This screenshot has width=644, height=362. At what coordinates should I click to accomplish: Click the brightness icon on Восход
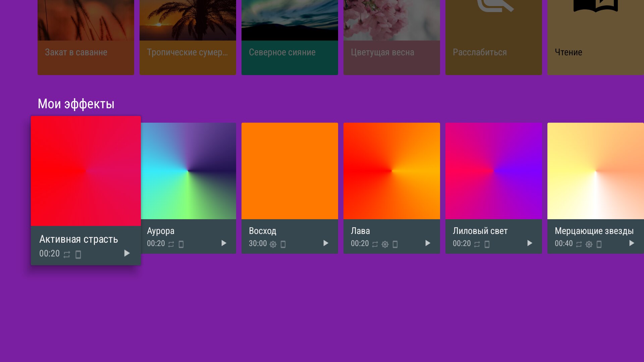(x=273, y=244)
